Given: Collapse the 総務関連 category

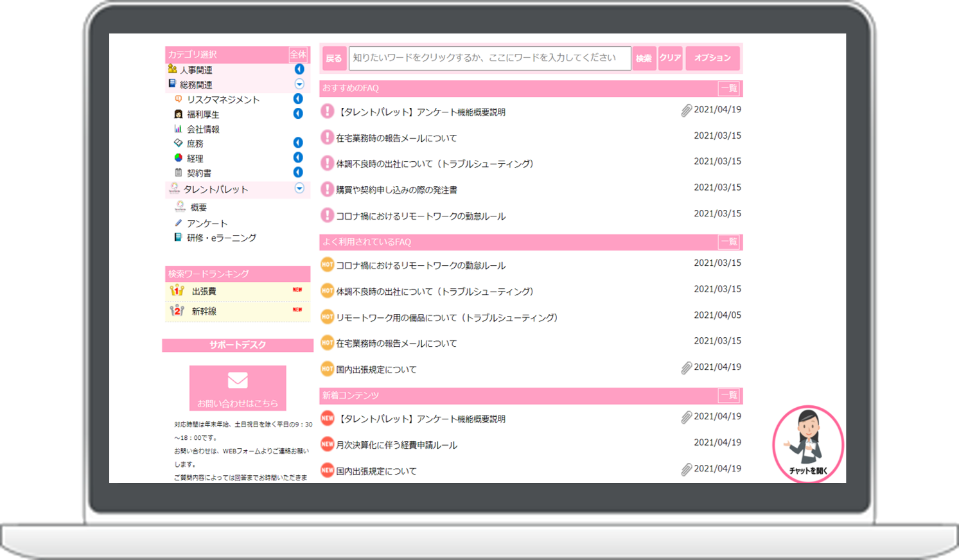Looking at the screenshot, I should pyautogui.click(x=299, y=84).
